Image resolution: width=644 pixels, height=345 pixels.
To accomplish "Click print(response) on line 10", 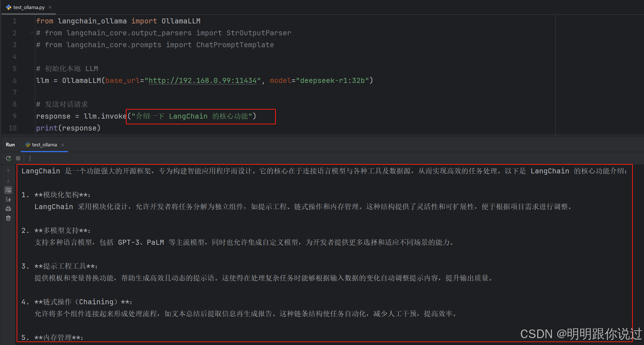I will [x=68, y=128].
